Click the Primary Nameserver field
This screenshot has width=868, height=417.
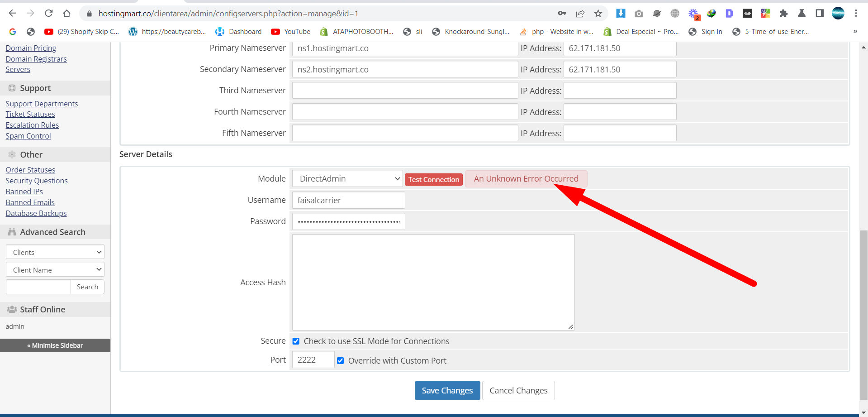[x=405, y=48]
